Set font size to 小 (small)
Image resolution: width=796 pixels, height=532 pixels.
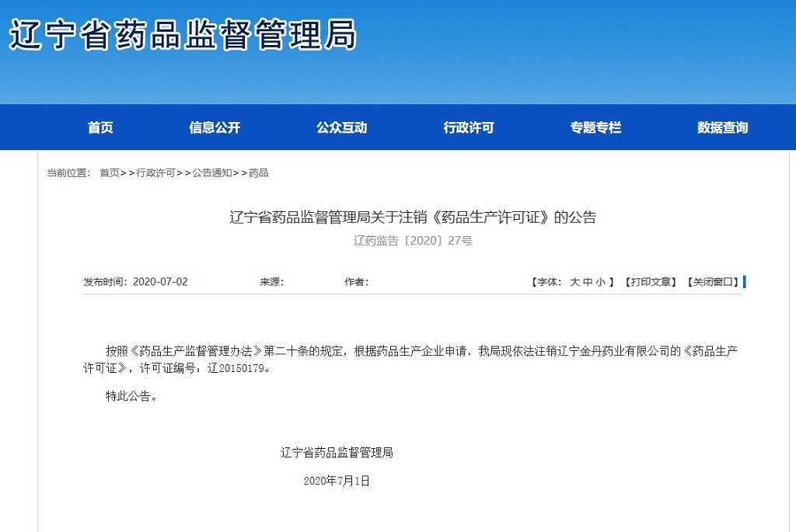[x=600, y=282]
